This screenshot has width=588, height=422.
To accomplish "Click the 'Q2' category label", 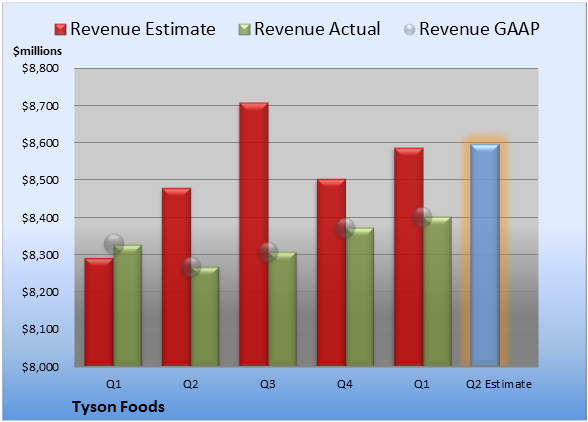I will click(190, 384).
